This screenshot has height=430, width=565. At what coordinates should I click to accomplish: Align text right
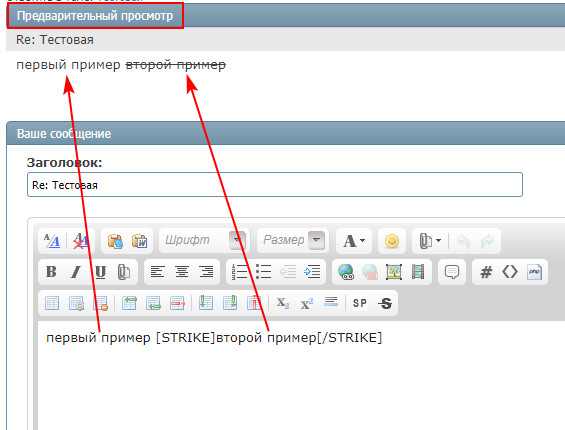click(x=206, y=272)
